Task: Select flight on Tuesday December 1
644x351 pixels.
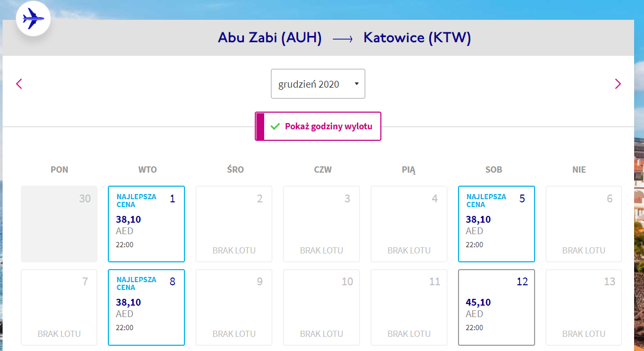Action: 146,224
